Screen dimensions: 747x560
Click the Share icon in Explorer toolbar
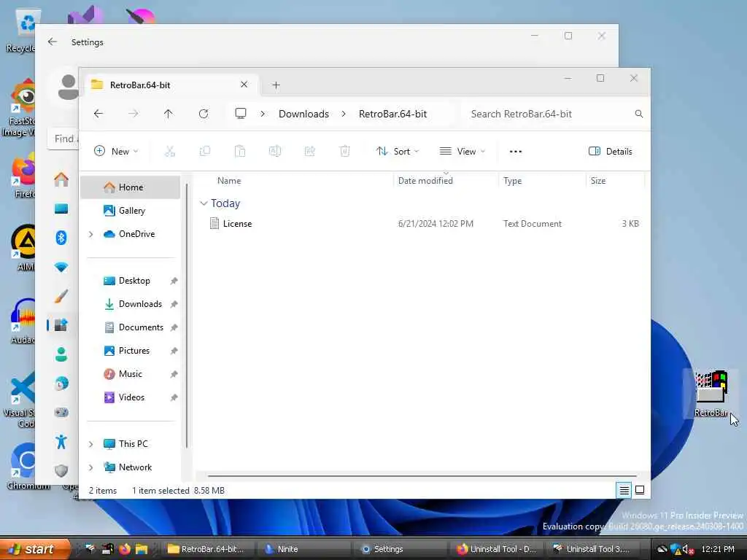[309, 152]
